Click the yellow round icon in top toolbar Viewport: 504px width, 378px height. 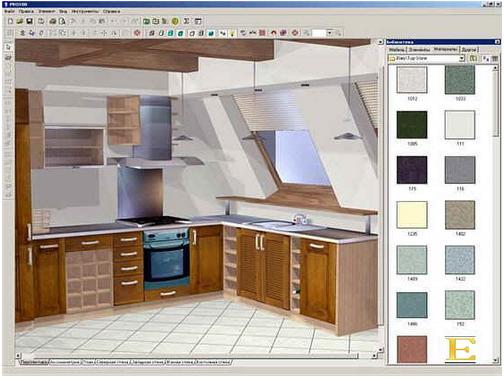tap(175, 21)
